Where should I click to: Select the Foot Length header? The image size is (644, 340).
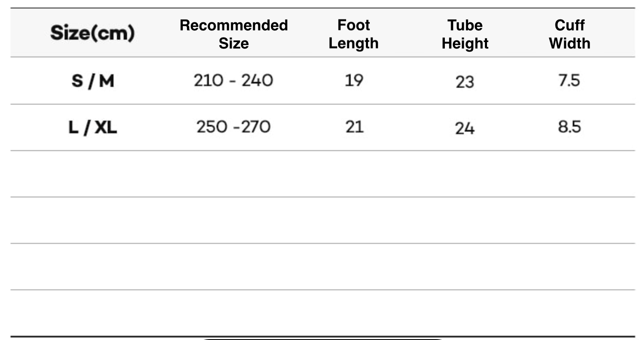(x=353, y=34)
